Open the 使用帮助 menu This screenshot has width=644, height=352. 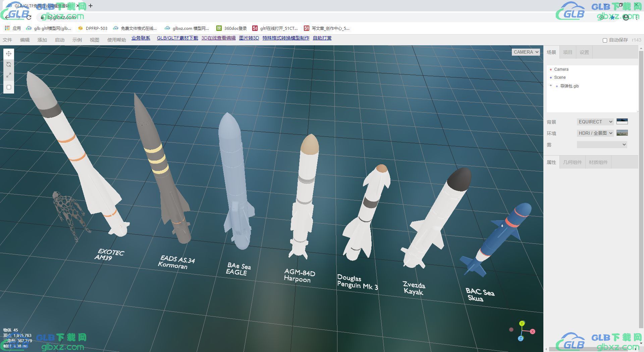pos(117,40)
